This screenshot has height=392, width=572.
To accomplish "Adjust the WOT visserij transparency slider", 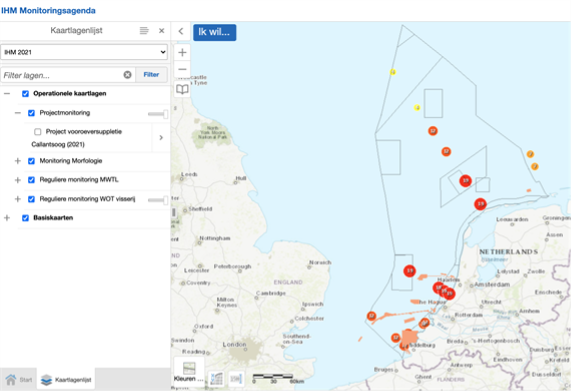I will click(x=158, y=200).
